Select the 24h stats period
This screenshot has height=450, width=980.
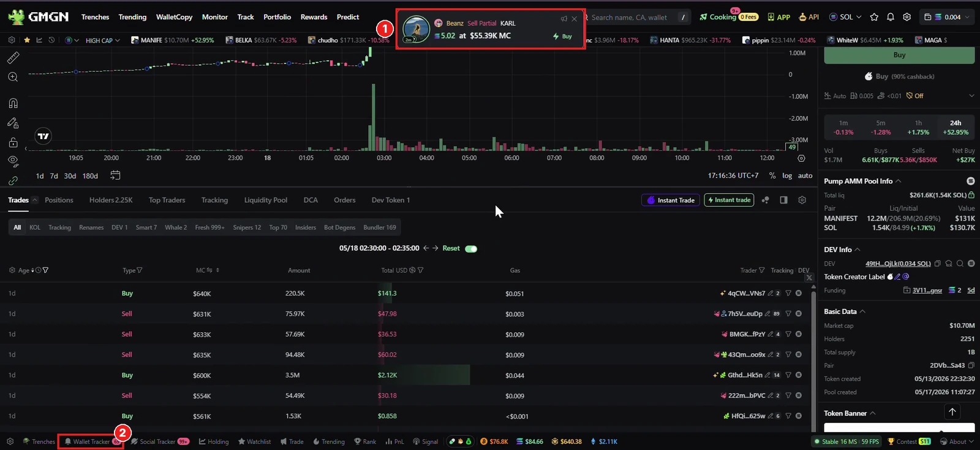(x=956, y=128)
